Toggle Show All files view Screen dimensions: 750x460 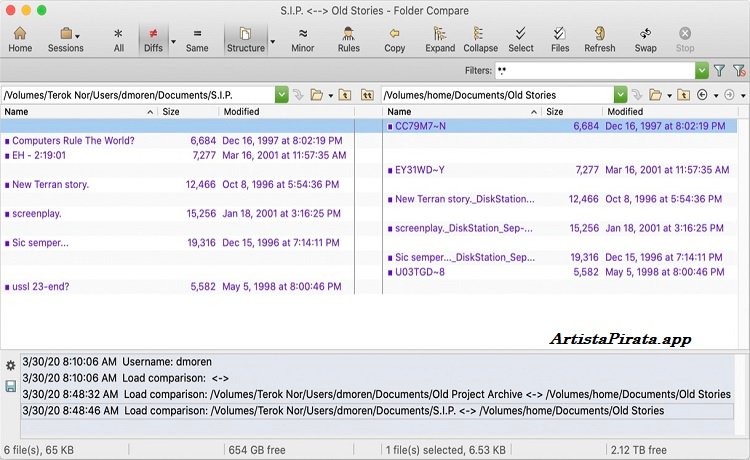tap(119, 39)
